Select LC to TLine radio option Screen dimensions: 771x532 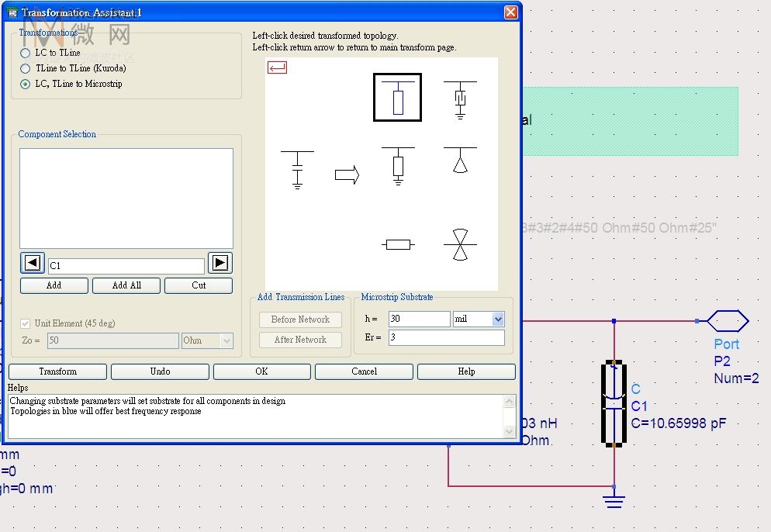pos(25,53)
